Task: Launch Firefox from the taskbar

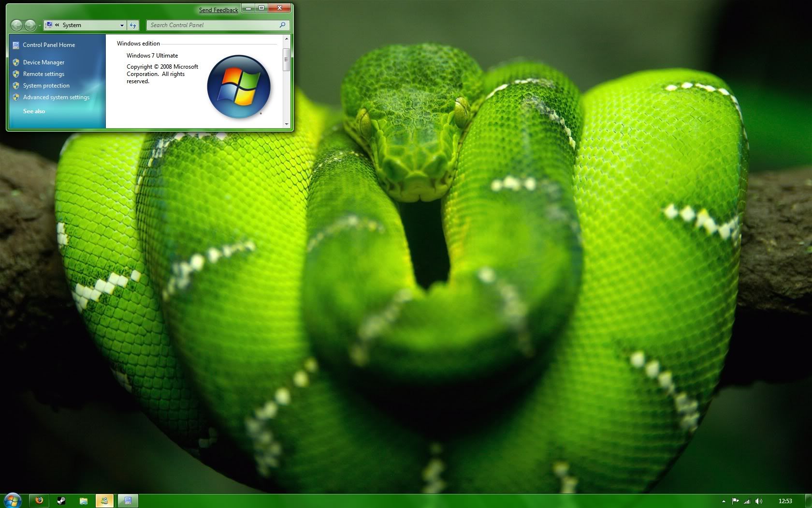Action: (39, 501)
